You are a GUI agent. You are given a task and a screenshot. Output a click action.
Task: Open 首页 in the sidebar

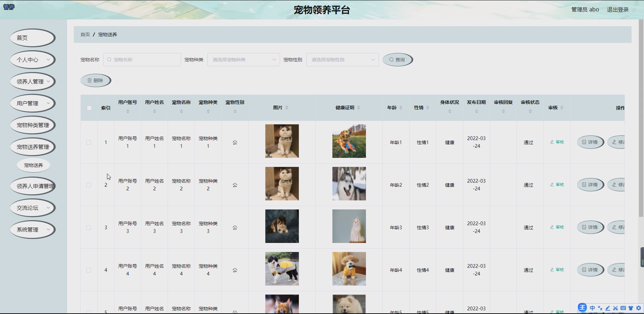pos(33,38)
